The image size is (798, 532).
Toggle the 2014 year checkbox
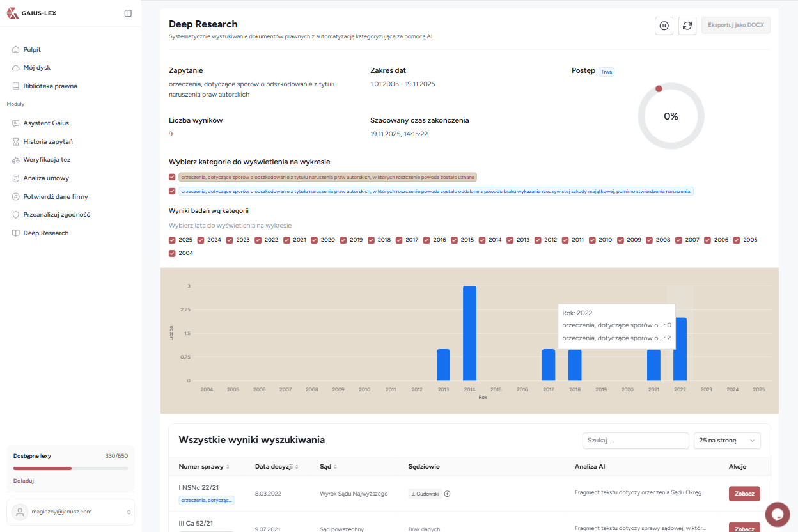click(x=481, y=240)
